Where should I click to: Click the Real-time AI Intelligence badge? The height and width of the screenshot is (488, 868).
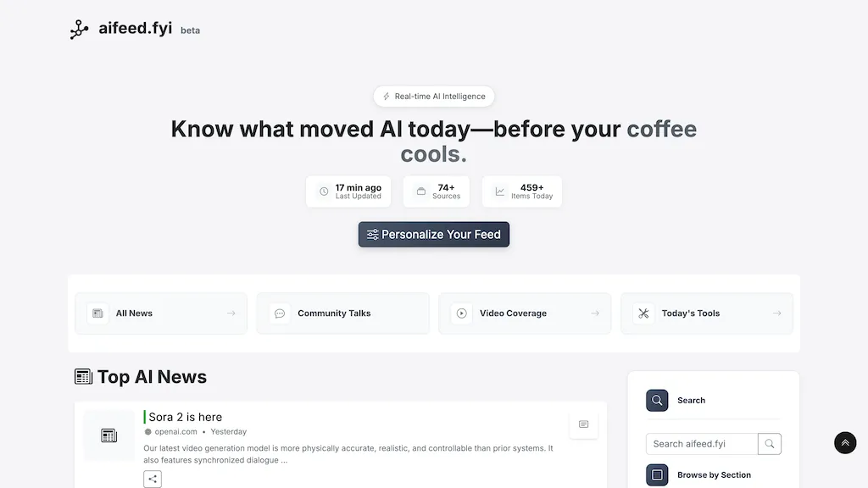click(x=434, y=97)
